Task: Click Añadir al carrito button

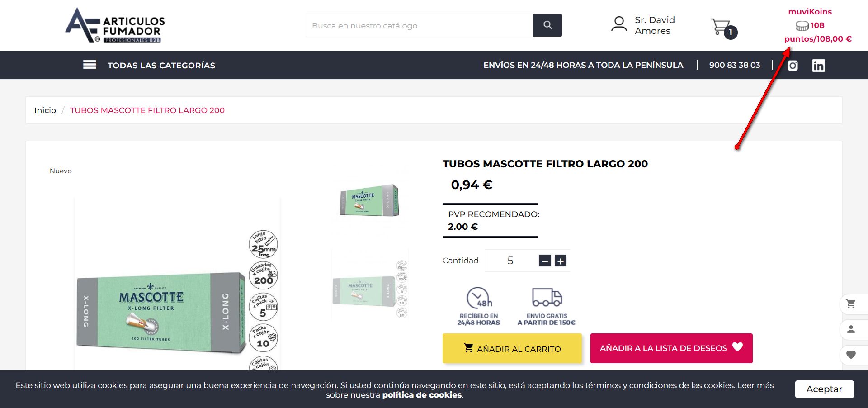Action: point(512,348)
